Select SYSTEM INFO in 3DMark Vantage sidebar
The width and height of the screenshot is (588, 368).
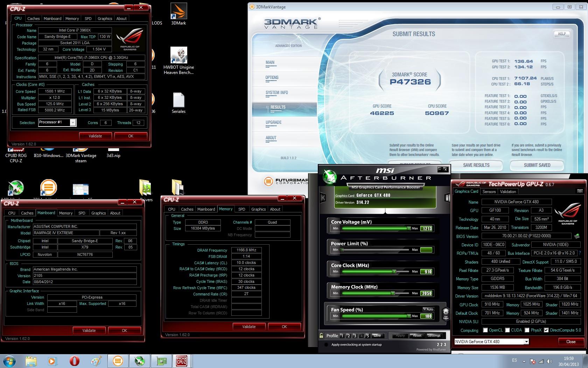(x=276, y=93)
